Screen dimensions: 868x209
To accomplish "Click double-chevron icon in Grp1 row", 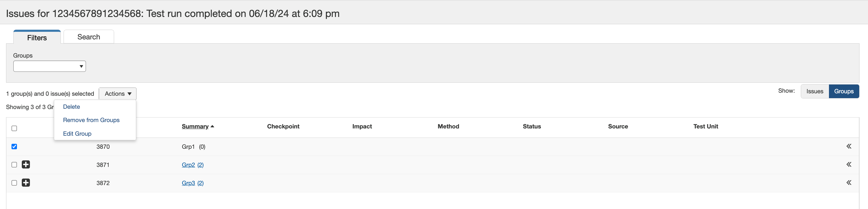I will click(849, 146).
